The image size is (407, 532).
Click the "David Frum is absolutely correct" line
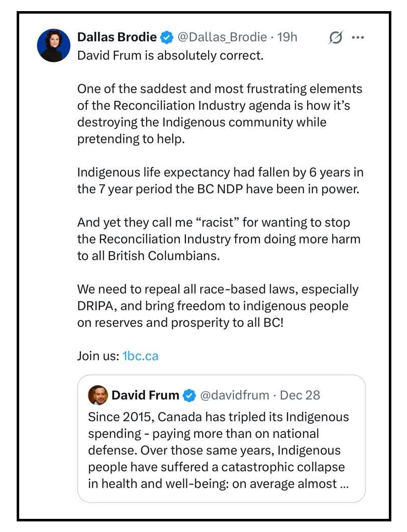point(170,55)
